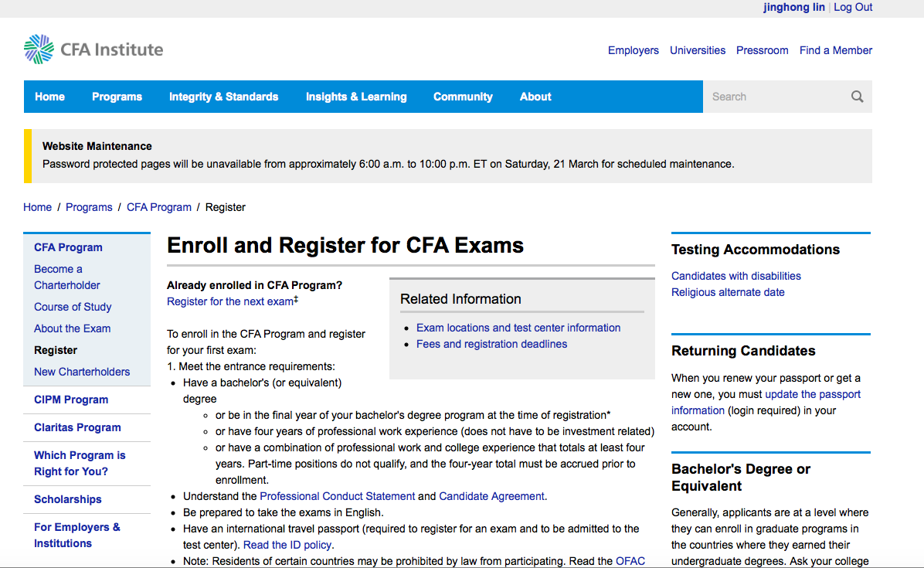This screenshot has width=924, height=568.
Task: Open New Charterholders sidebar link
Action: (81, 372)
